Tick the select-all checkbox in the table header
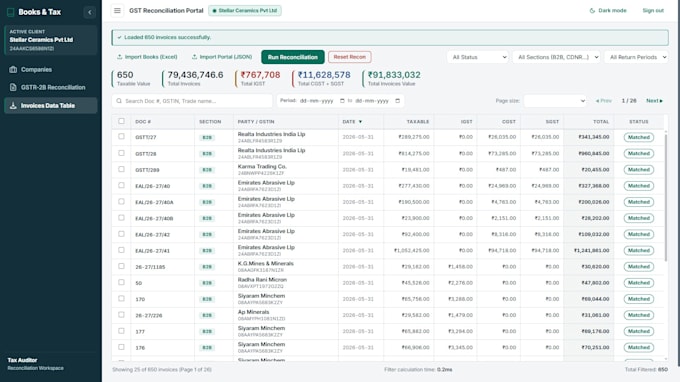This screenshot has width=680, height=382. 121,121
